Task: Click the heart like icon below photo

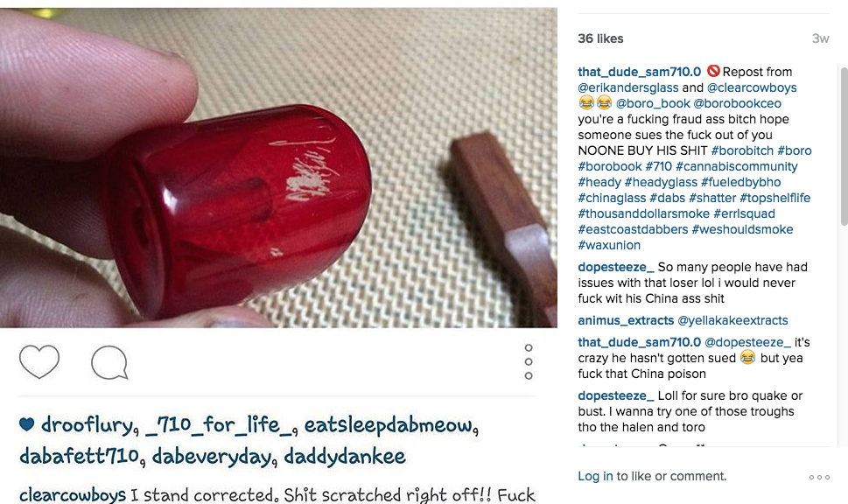Action: click(x=39, y=361)
